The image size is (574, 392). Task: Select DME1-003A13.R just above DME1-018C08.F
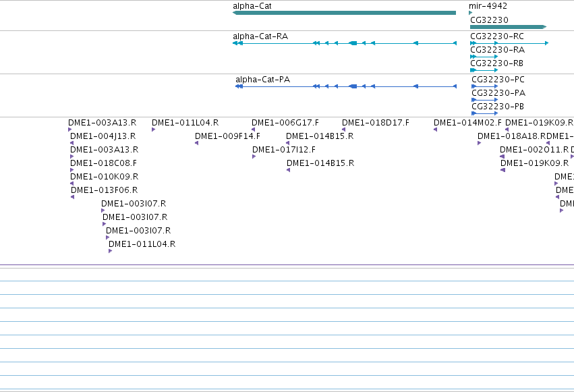[x=71, y=157]
